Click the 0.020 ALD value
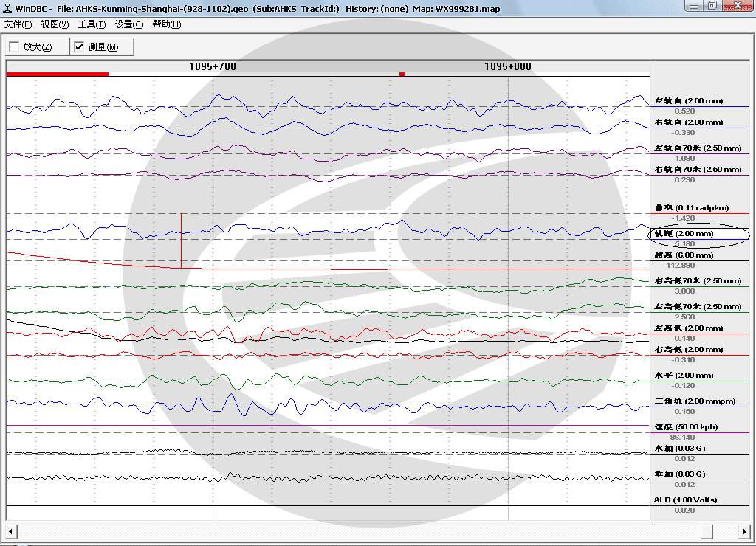Viewport: 756px width, 546px height. click(684, 511)
